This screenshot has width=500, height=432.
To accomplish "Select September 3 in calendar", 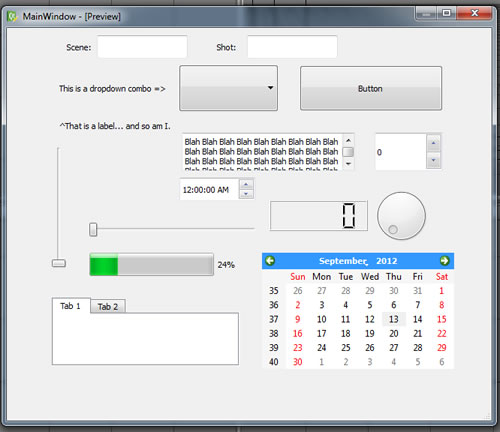I will pos(322,305).
